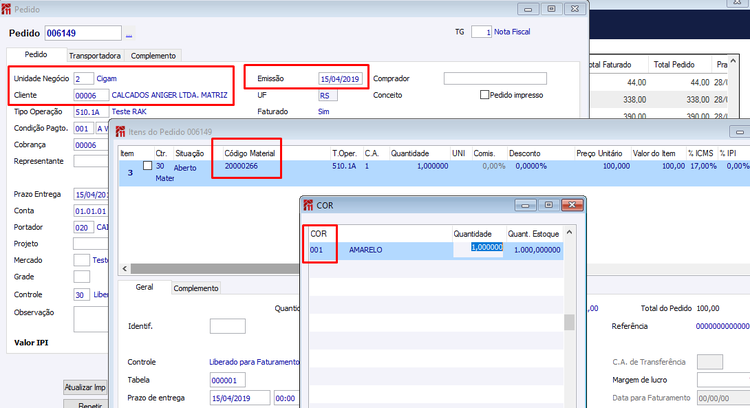
Task: Minimize the Itens do Pedido window
Action: 739,132
